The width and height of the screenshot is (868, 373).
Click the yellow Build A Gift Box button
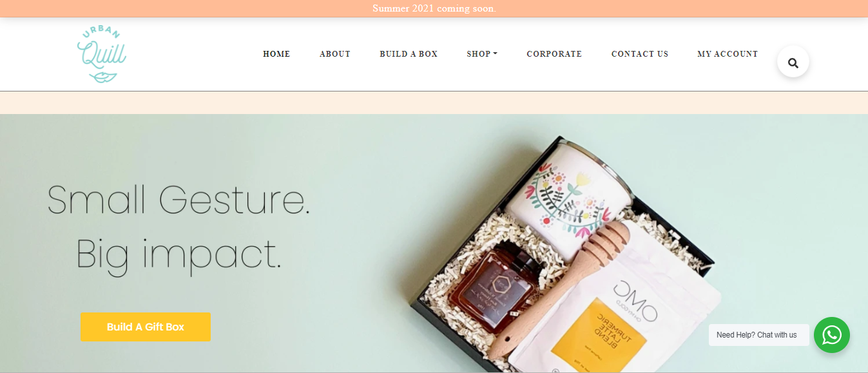(146, 327)
